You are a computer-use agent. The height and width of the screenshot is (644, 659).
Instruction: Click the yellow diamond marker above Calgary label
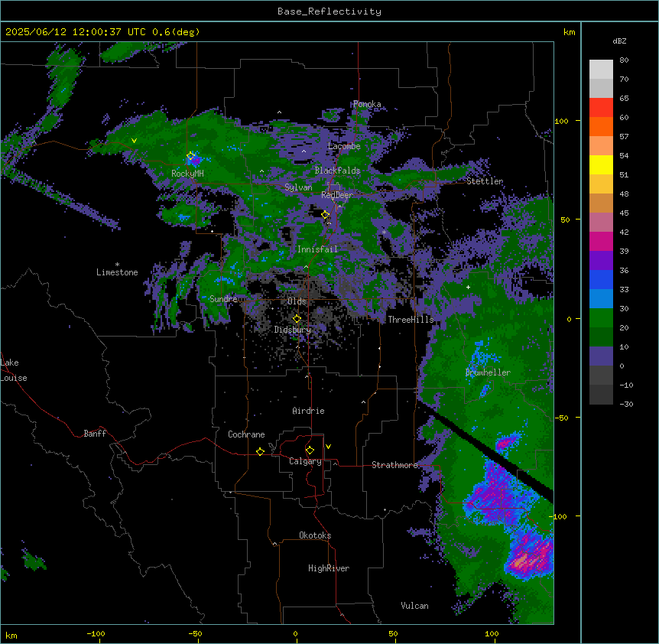(310, 450)
